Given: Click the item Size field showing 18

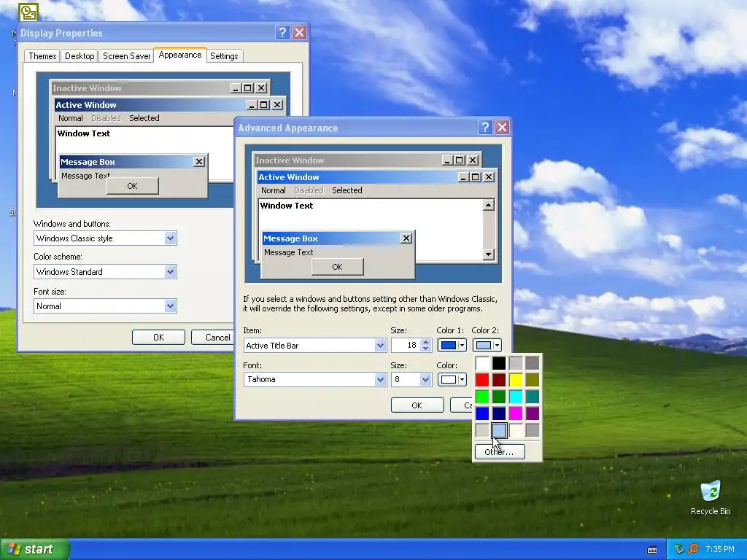Looking at the screenshot, I should [406, 345].
